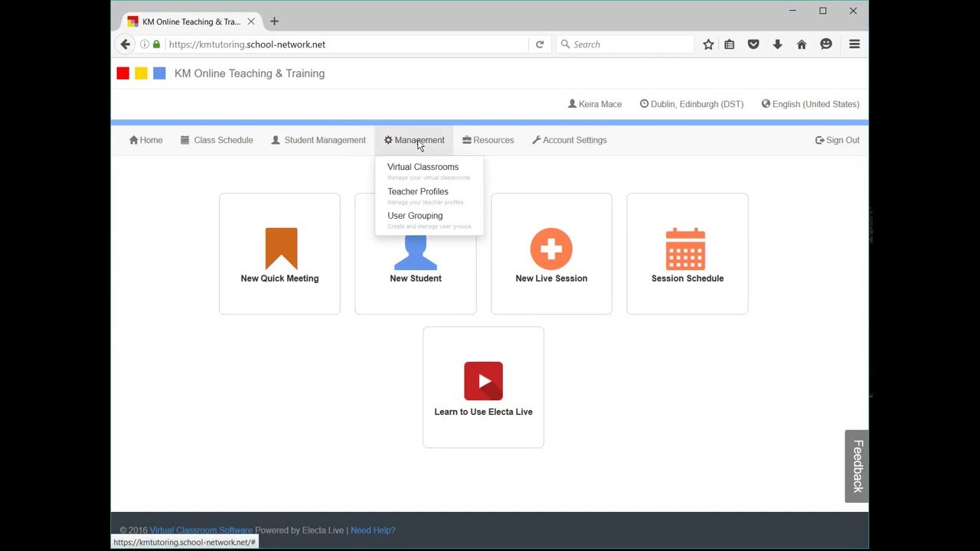Click the Firefox Search box

pos(625,44)
